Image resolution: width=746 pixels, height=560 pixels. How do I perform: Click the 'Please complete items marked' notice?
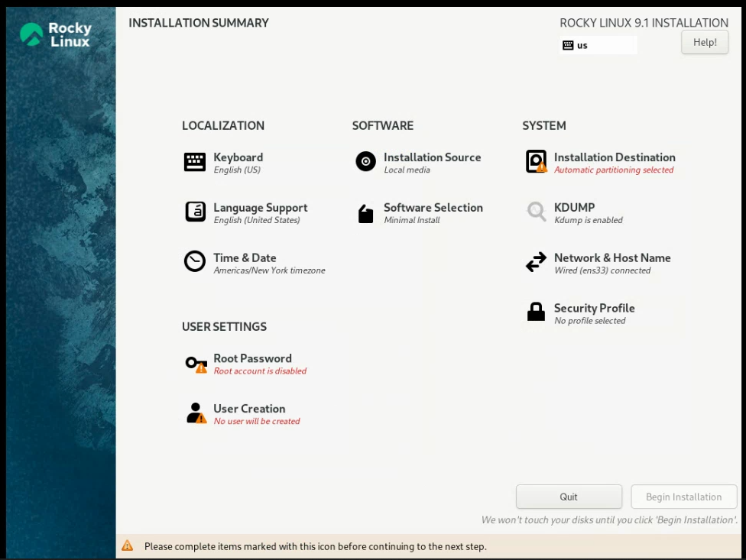point(315,546)
